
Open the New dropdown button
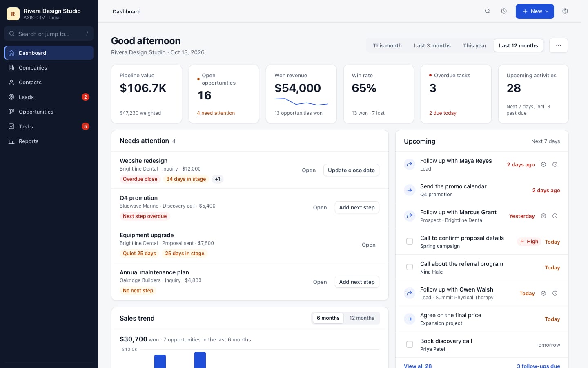(x=535, y=11)
